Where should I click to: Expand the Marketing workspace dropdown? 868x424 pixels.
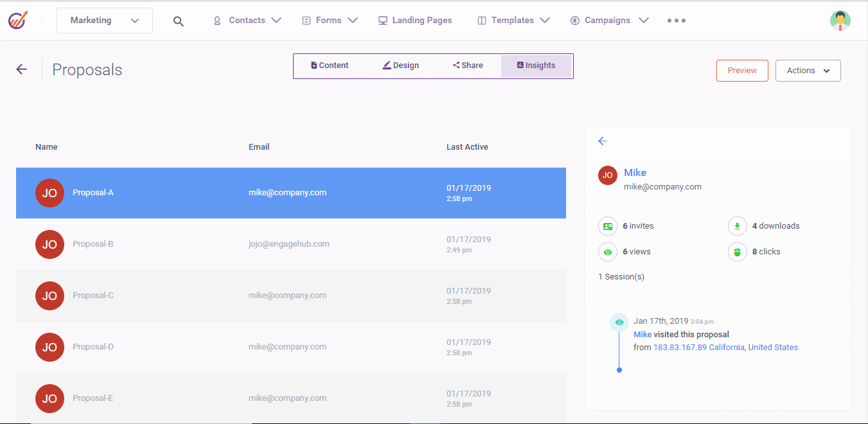(105, 21)
